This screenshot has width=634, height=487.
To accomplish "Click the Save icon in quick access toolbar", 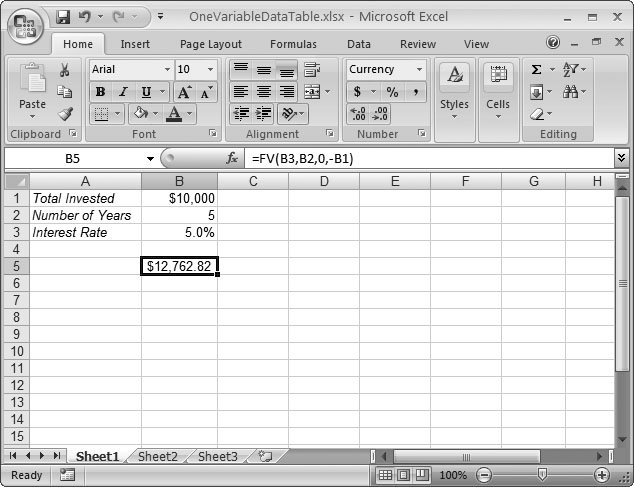I will tap(63, 17).
